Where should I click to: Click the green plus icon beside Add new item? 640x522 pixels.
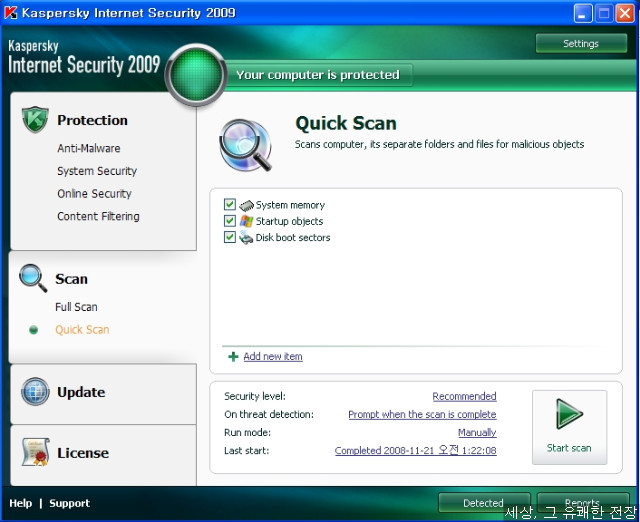233,357
